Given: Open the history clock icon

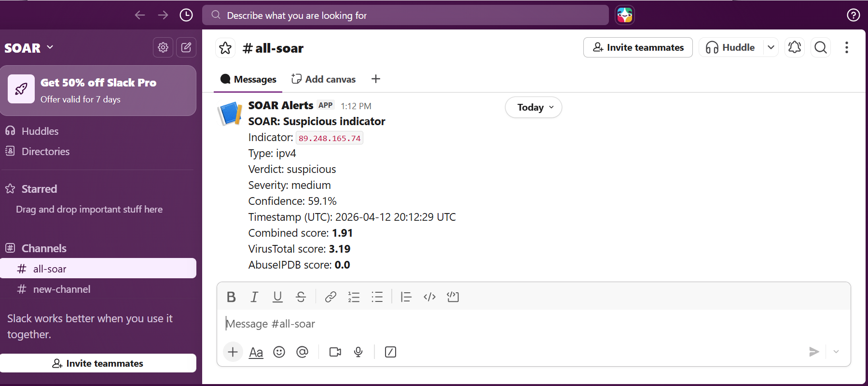Looking at the screenshot, I should (186, 15).
